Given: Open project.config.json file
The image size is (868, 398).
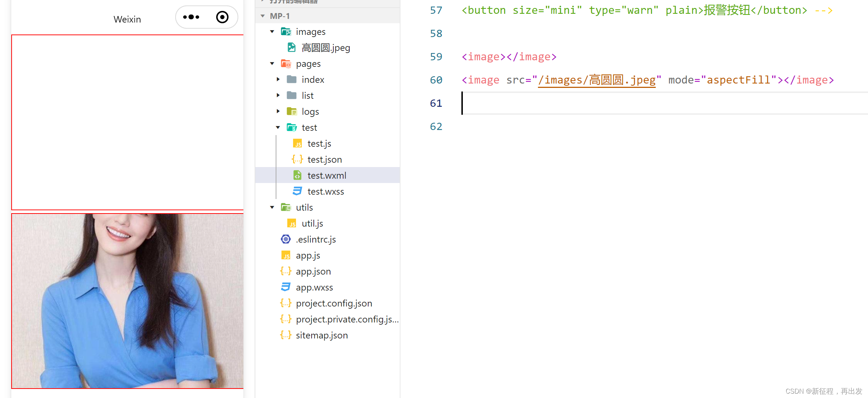Looking at the screenshot, I should point(334,303).
